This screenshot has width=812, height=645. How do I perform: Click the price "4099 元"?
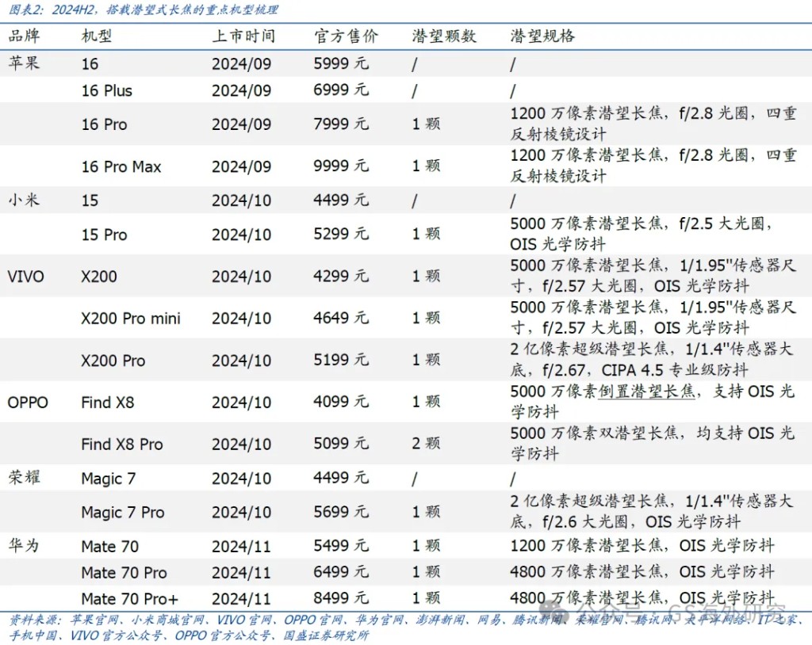click(341, 402)
